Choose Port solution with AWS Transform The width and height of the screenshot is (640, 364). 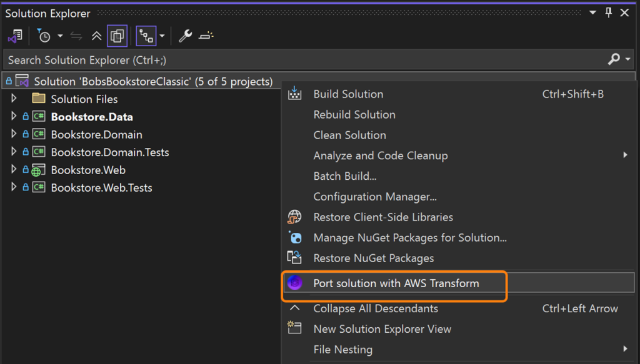[398, 283]
